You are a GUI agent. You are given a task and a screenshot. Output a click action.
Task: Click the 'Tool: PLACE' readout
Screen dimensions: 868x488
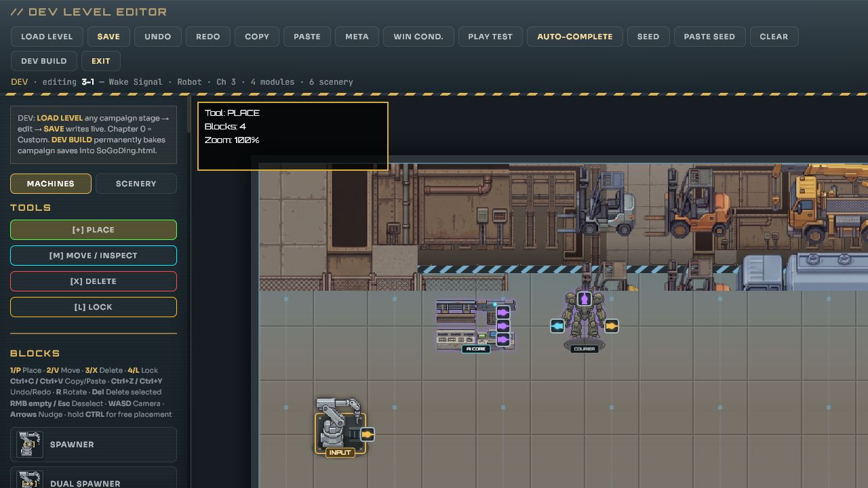pos(232,113)
